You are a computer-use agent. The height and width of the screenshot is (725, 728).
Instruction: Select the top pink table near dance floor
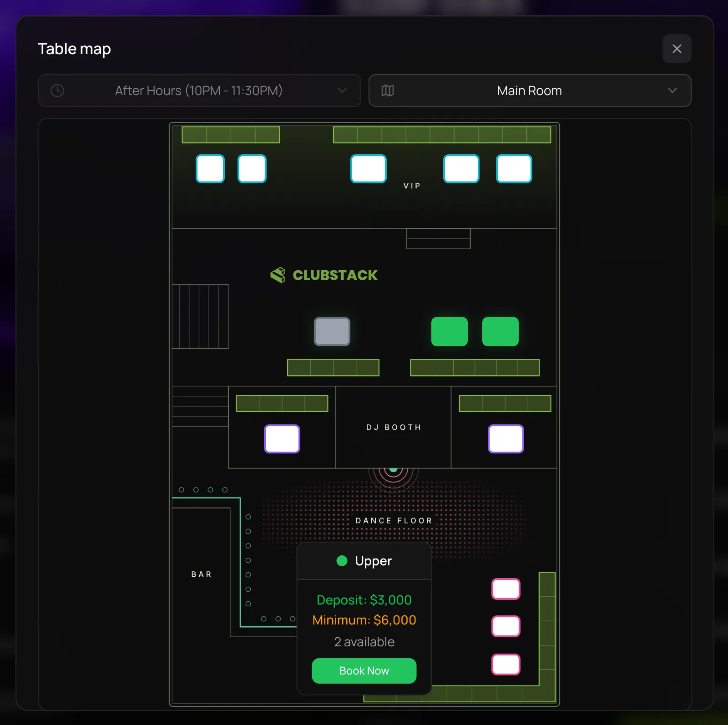(x=506, y=589)
